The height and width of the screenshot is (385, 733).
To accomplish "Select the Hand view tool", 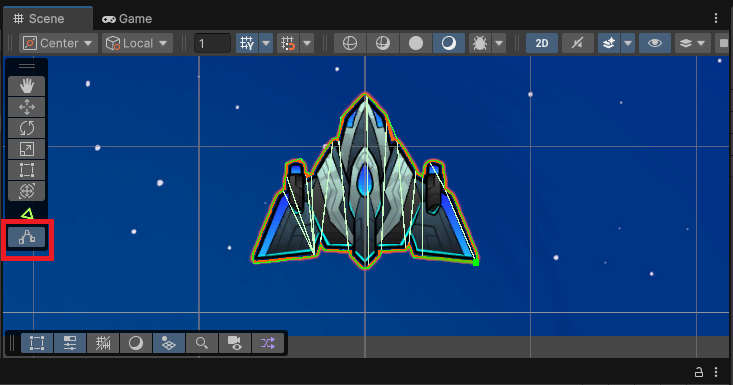I will point(27,86).
